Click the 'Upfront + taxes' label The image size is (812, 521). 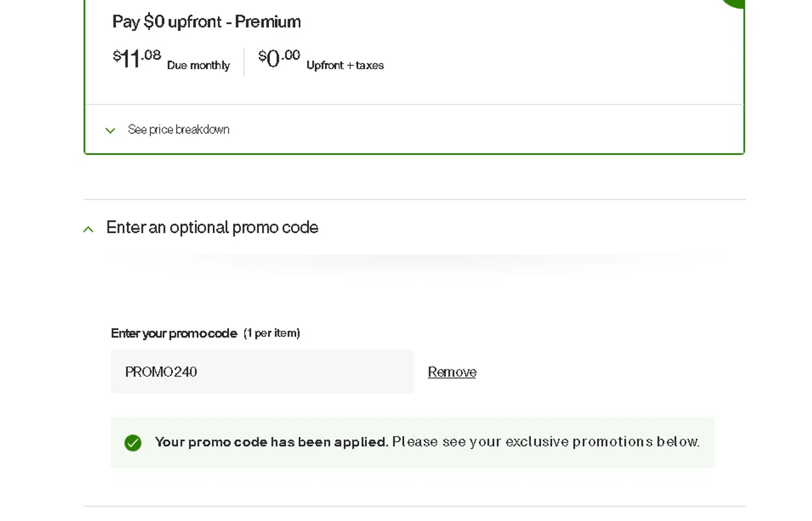pyautogui.click(x=345, y=65)
